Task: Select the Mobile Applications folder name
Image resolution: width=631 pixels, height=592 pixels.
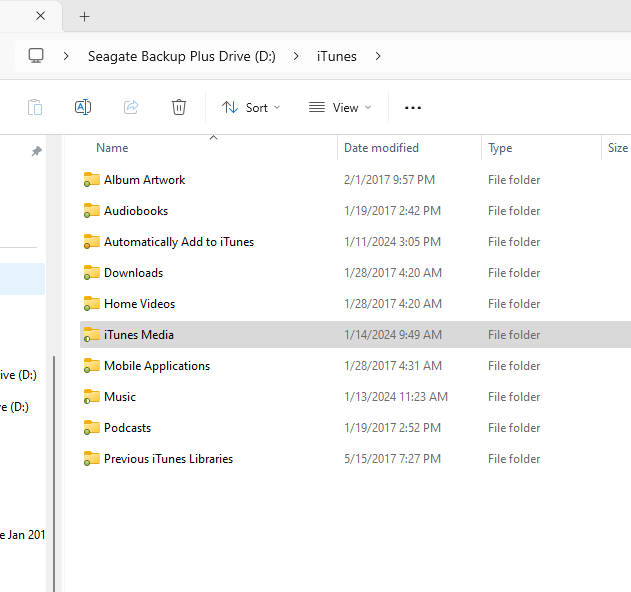Action: (157, 365)
